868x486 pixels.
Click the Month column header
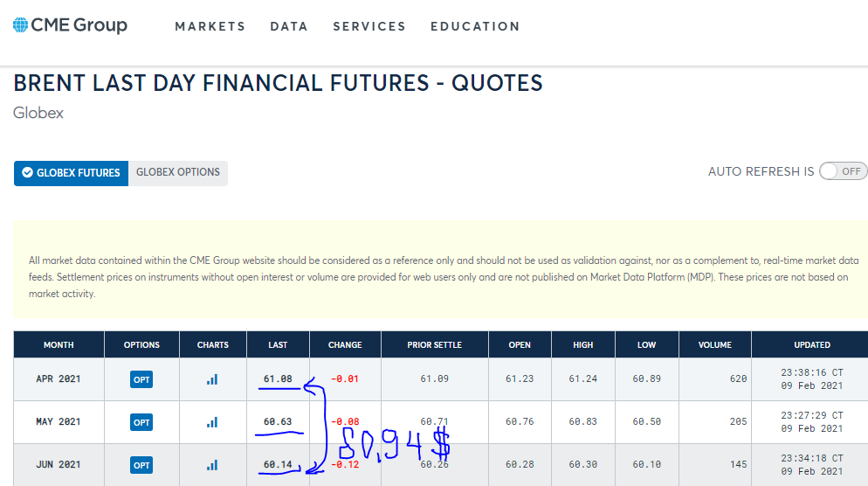pyautogui.click(x=59, y=344)
